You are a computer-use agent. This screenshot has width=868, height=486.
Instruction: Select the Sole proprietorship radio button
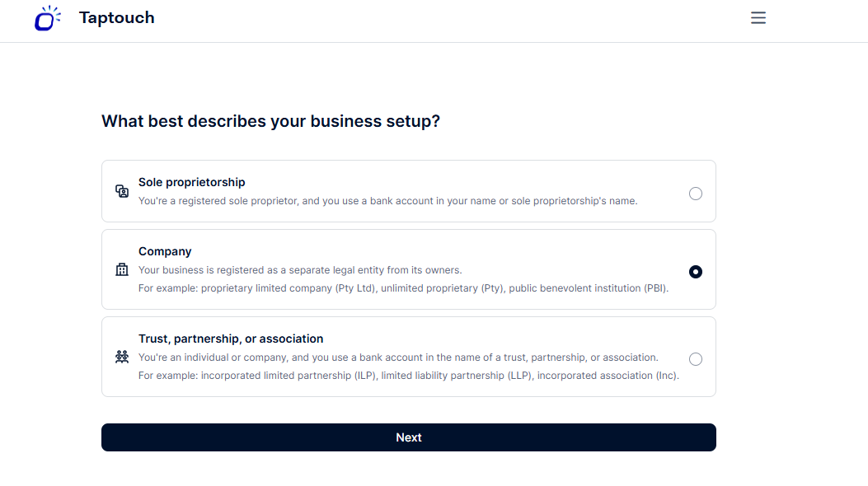tap(696, 194)
